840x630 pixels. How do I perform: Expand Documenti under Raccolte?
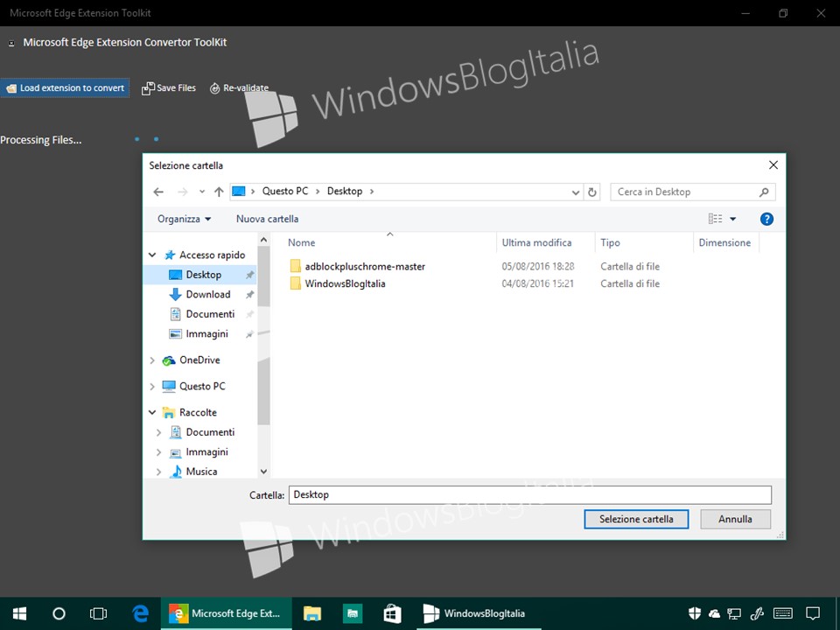159,432
